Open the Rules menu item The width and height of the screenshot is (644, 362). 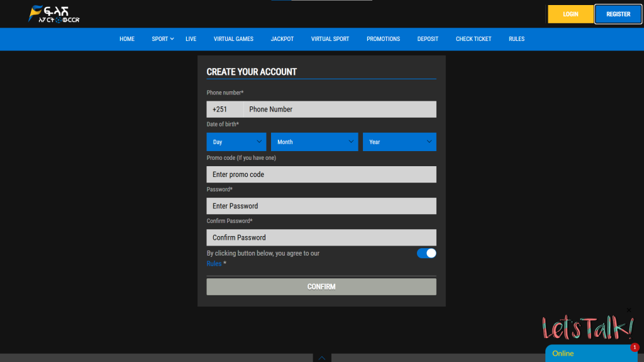click(517, 39)
